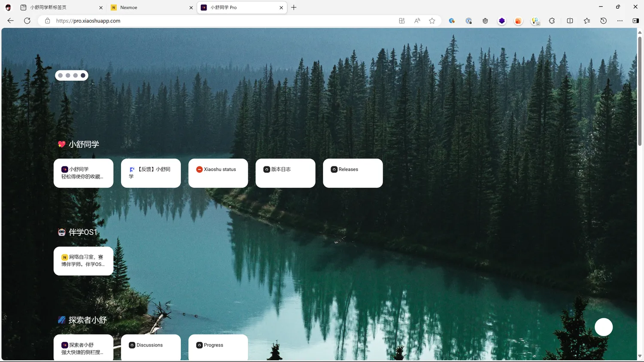Click the white floating circle button

[x=603, y=327]
